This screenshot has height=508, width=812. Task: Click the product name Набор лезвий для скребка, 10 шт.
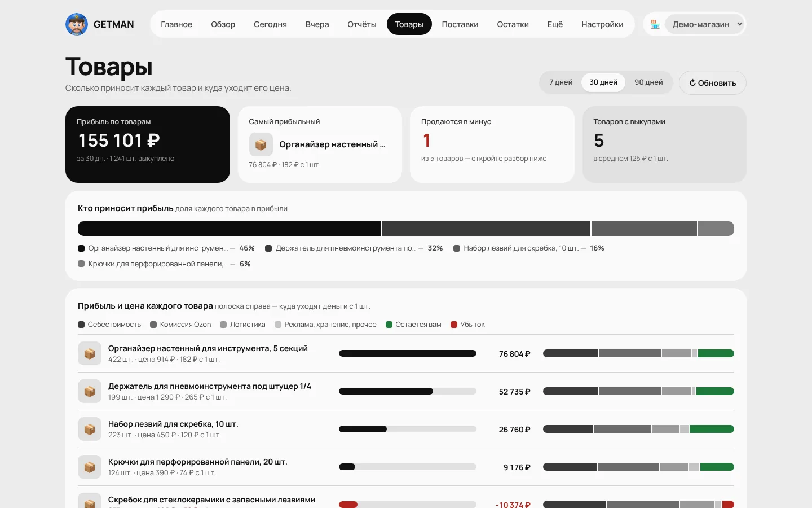click(173, 424)
